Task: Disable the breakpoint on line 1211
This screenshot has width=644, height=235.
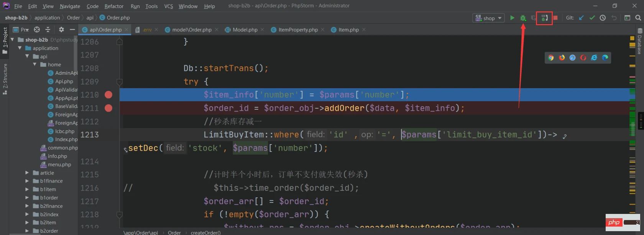Action: click(x=108, y=108)
